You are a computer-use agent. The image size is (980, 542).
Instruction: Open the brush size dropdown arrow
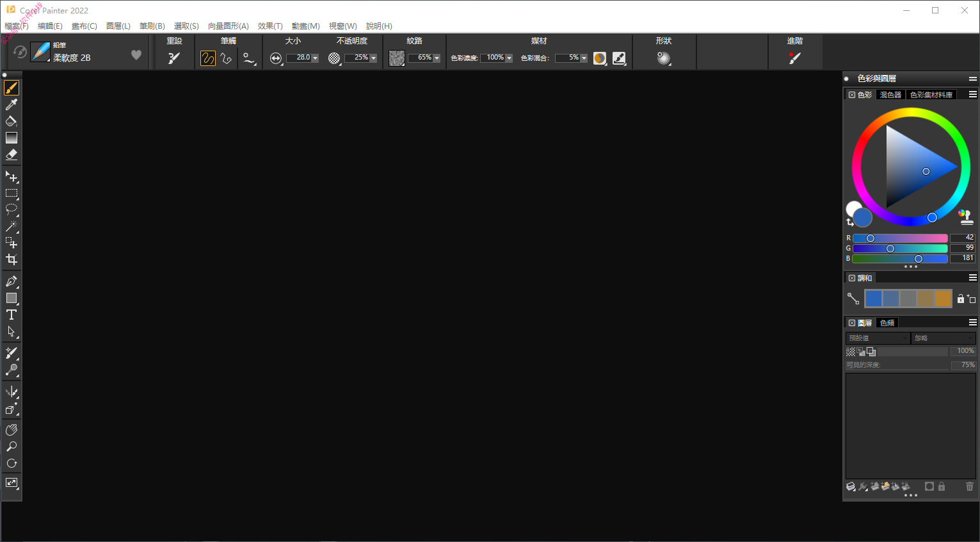pyautogui.click(x=315, y=58)
